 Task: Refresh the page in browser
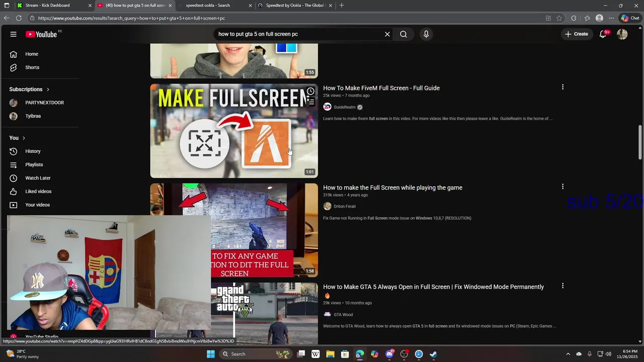19,18
